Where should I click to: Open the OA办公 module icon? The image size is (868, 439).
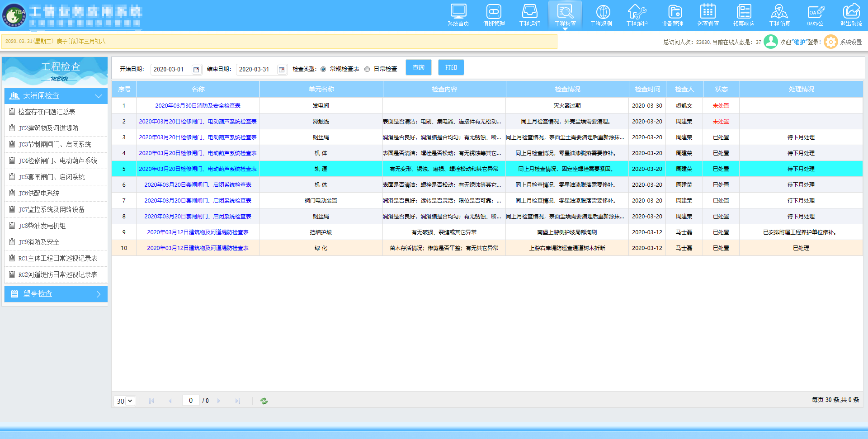point(815,15)
